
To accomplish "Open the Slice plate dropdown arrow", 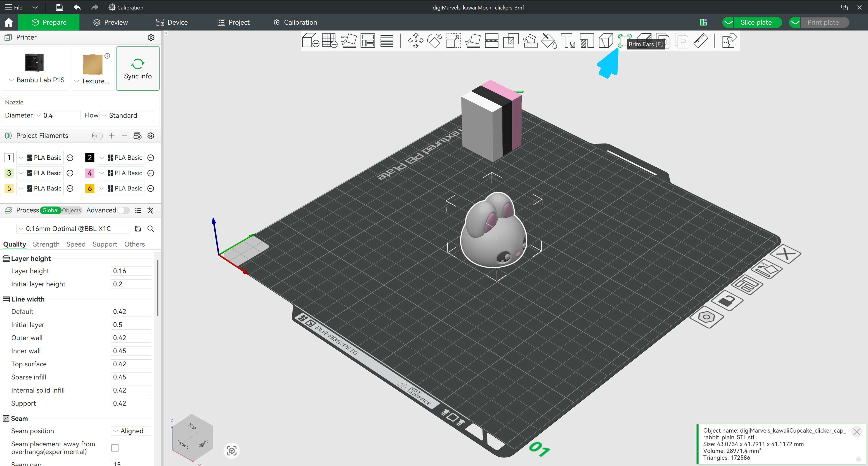I will coord(728,22).
